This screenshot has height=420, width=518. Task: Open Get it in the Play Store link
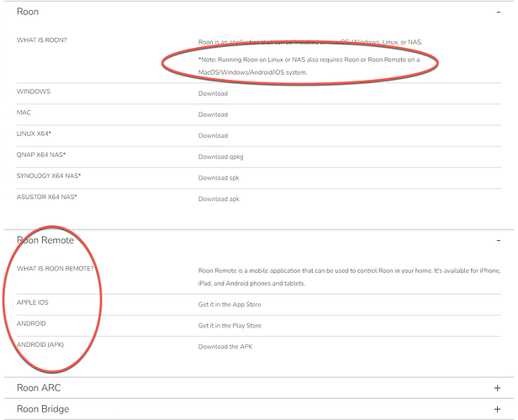pos(230,325)
